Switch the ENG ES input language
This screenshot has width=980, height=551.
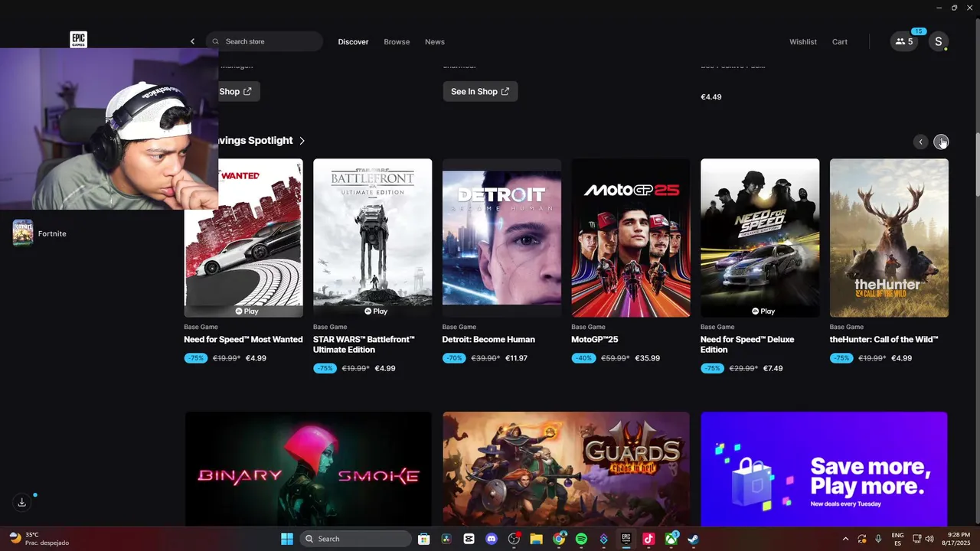point(897,539)
